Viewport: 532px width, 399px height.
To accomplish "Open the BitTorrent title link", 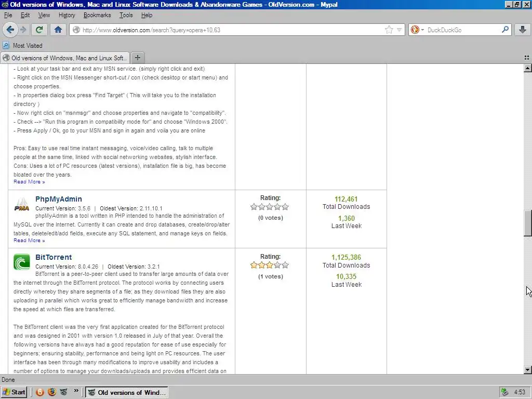I will pos(54,257).
